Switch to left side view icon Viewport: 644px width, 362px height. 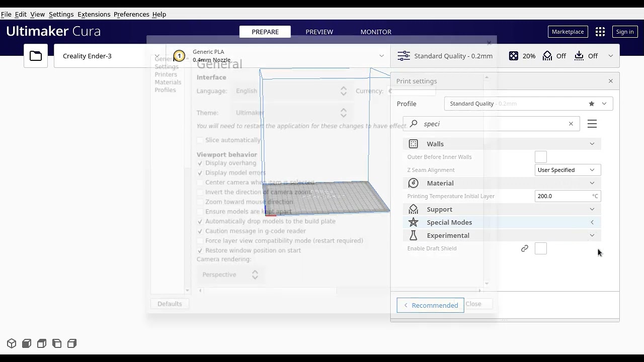coord(57,343)
